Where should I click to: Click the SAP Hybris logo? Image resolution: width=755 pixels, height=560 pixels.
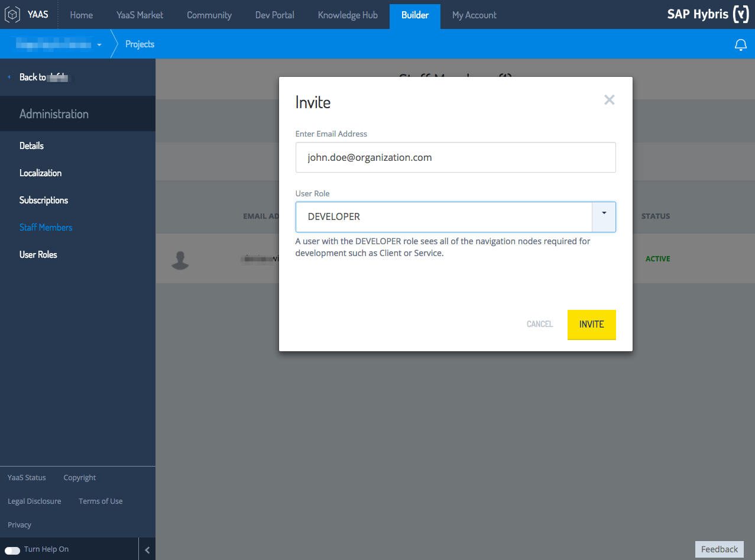pos(708,14)
